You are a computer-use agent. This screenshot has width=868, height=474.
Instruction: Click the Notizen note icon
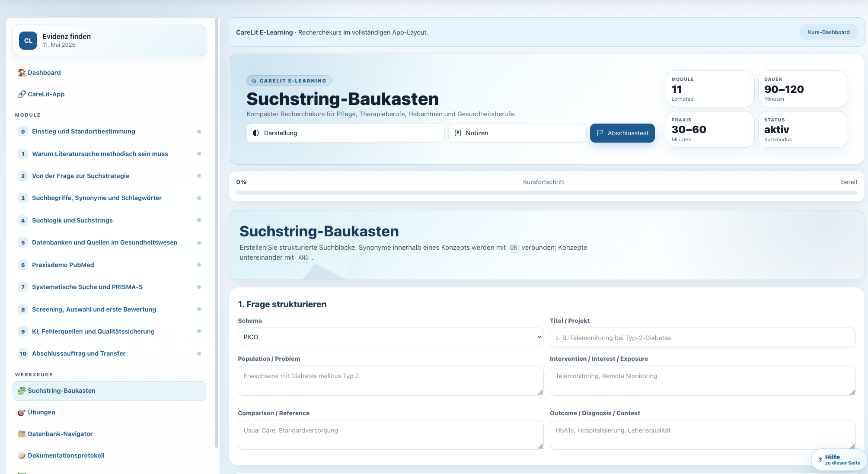458,133
